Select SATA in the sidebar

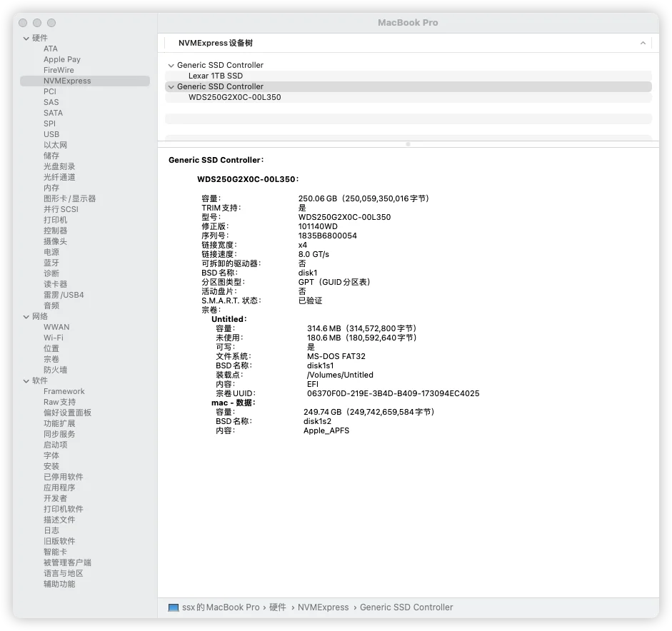(x=53, y=113)
